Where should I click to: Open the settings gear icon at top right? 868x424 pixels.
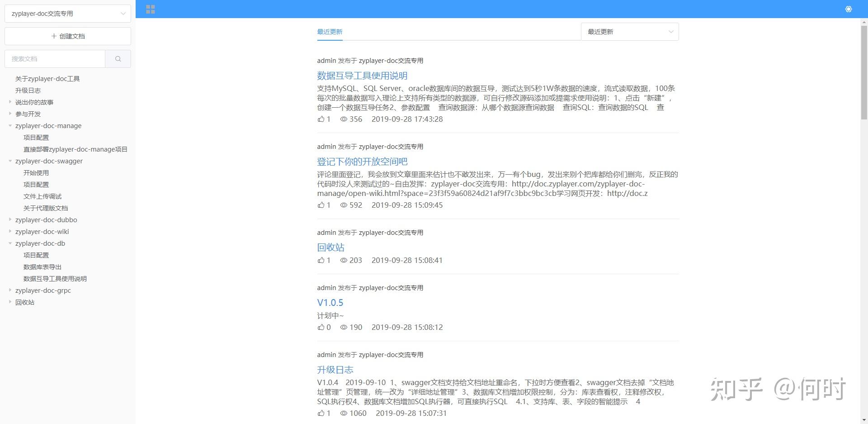tap(849, 9)
